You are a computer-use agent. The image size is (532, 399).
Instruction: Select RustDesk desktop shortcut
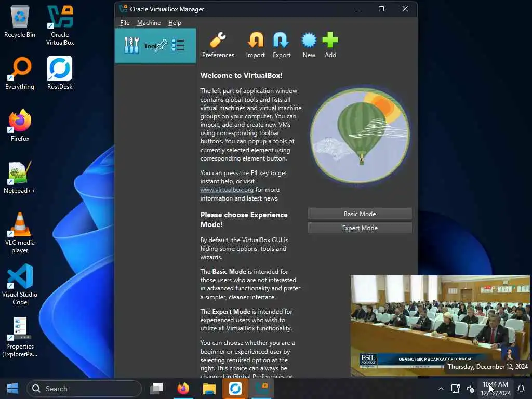pos(60,73)
